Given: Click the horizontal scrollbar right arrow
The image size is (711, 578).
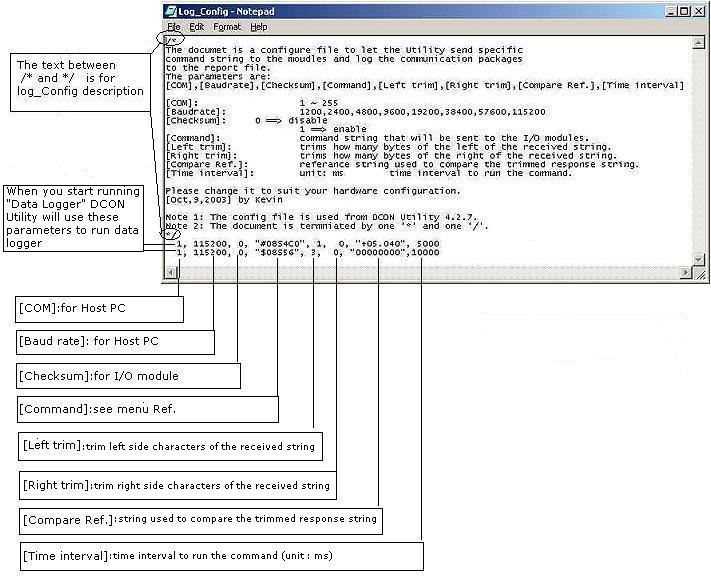Looking at the screenshot, I should 687,274.
